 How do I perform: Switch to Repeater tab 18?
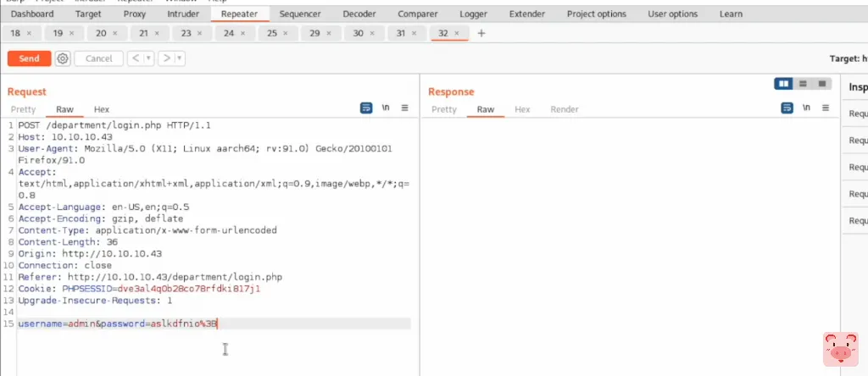click(x=15, y=33)
